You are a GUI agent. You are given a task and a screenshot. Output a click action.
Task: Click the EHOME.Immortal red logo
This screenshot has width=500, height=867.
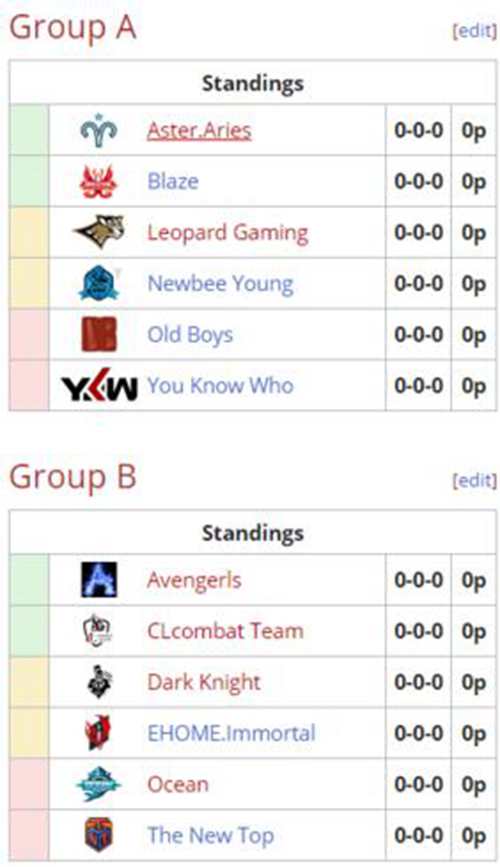98,733
